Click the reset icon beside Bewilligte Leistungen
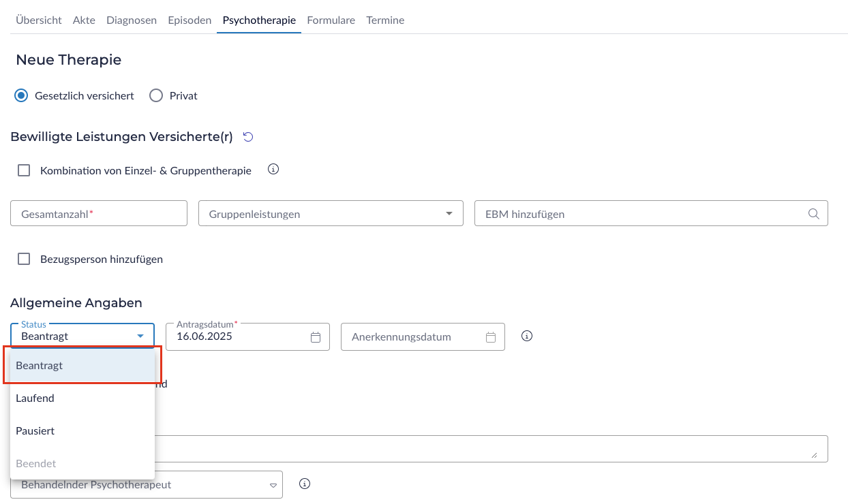Viewport: 848px width, 504px height. (248, 137)
